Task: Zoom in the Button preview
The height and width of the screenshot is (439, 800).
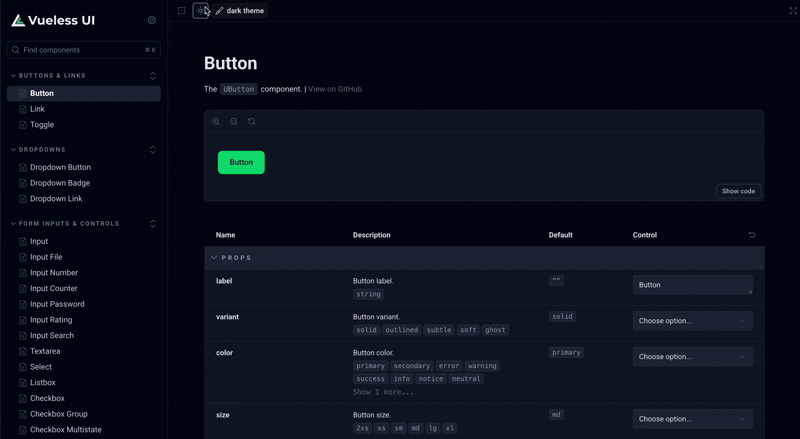Action: pyautogui.click(x=216, y=121)
